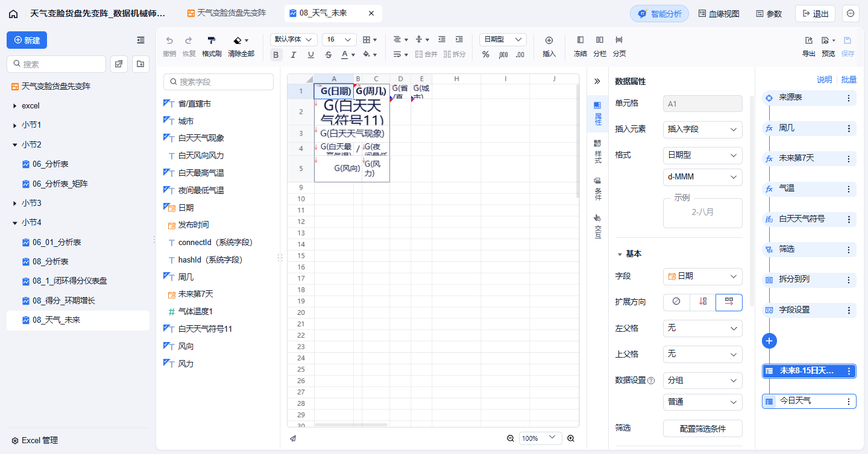Open the 左父格 dropdown
Screen dimensions: 868x454
(702, 328)
